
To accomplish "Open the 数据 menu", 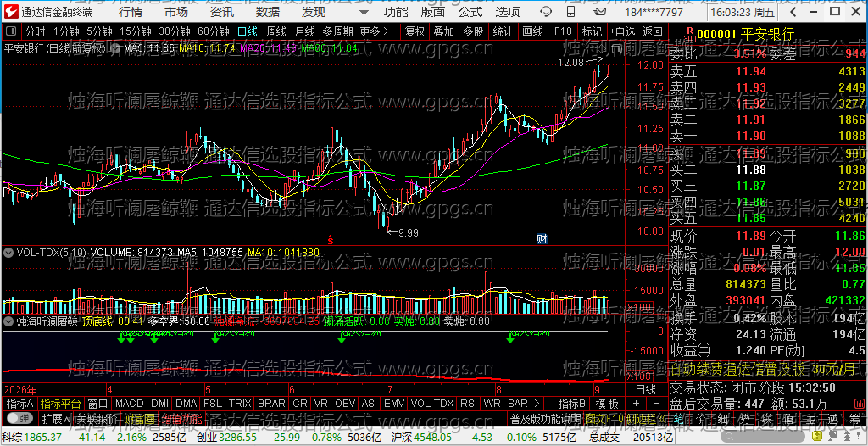I will [x=268, y=12].
